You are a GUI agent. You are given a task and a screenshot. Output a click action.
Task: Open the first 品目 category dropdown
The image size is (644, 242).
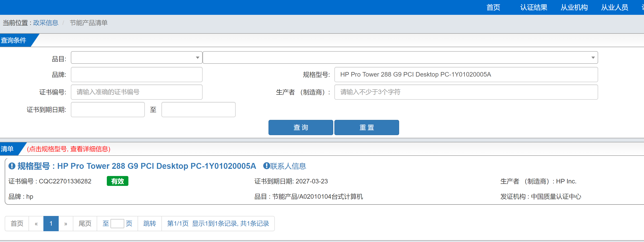point(136,58)
